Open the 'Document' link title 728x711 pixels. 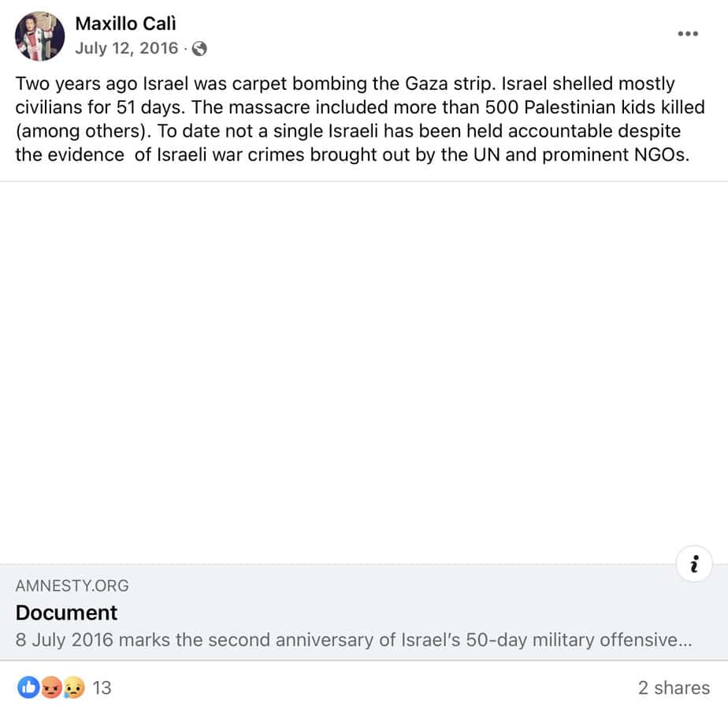(66, 612)
